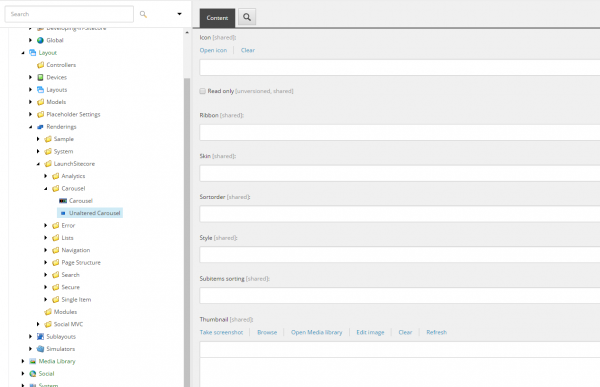
Task: Select the Social MVC tree item
Action: click(x=68, y=324)
